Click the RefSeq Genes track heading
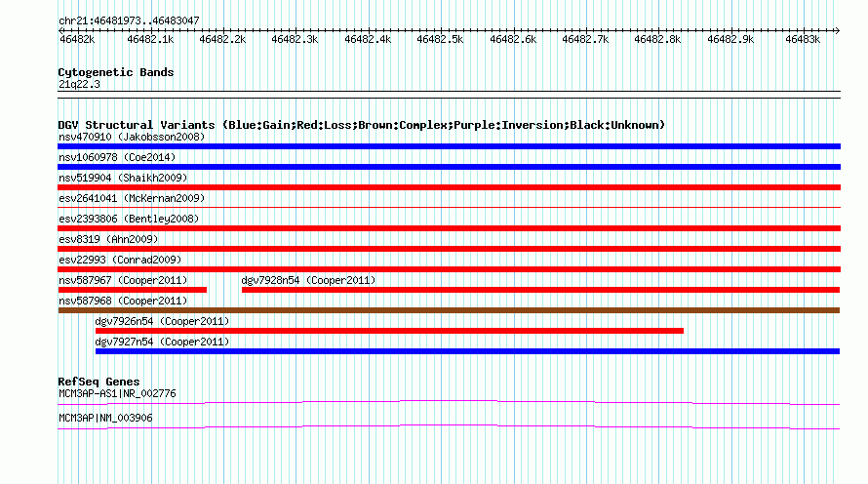Screen dimensions: 868x484 pos(99,382)
